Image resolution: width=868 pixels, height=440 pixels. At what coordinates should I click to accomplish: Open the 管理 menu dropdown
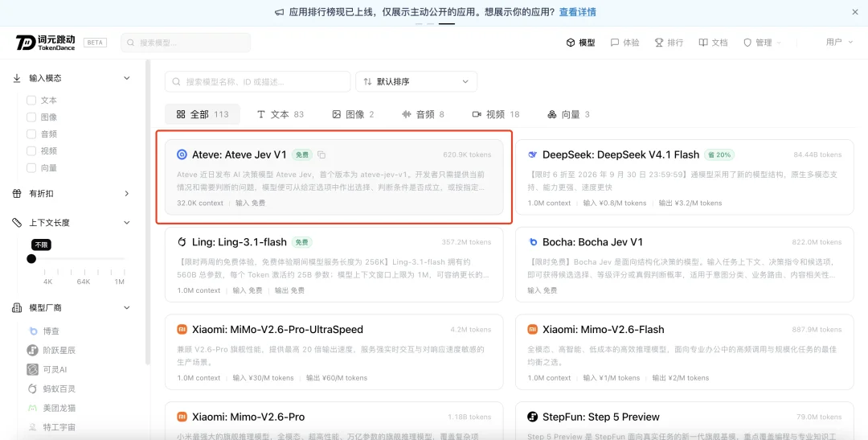click(762, 43)
